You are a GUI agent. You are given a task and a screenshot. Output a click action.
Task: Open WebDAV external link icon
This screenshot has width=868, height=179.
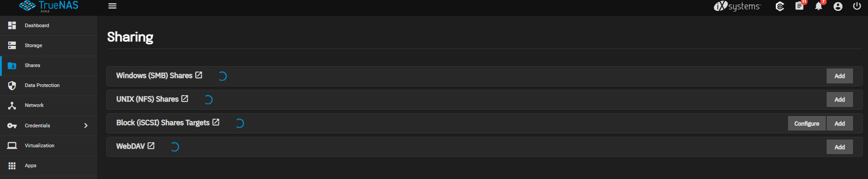click(x=151, y=146)
